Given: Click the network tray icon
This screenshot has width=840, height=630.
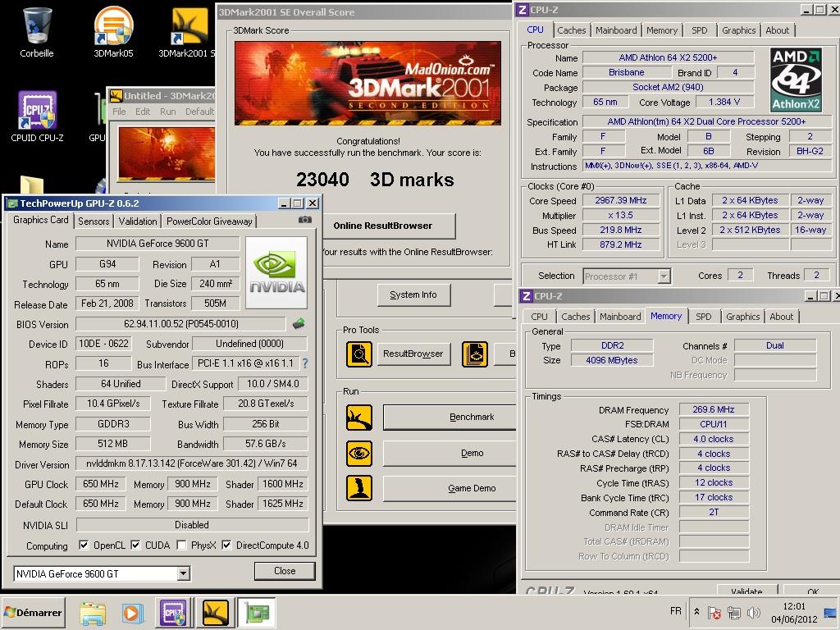Looking at the screenshot, I should (734, 612).
